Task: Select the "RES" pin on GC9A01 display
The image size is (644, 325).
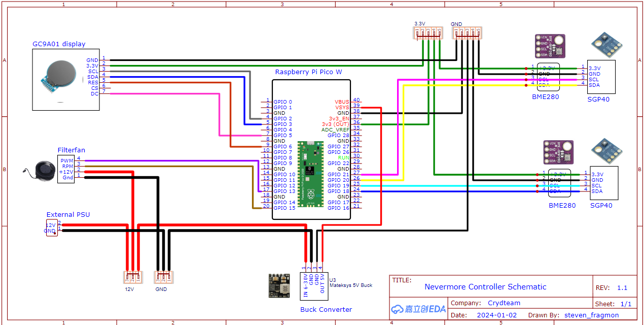Action: 93,82
